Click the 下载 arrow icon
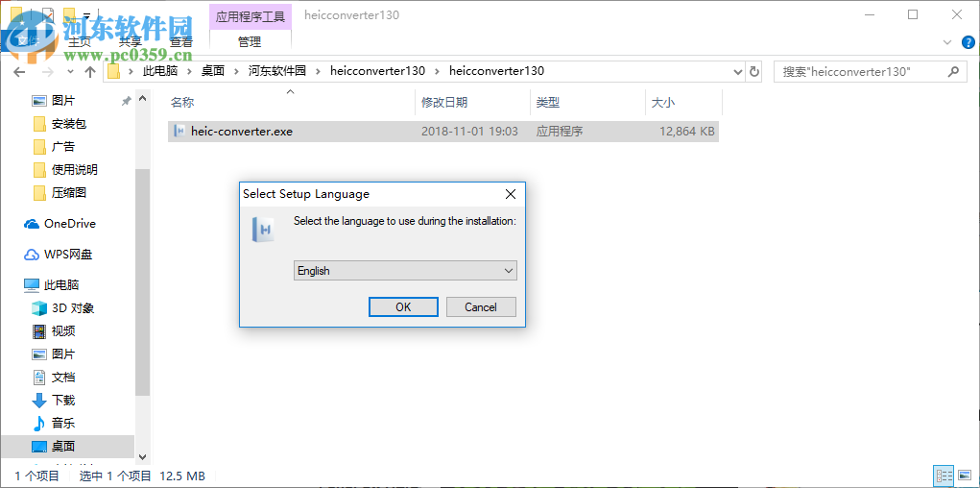This screenshot has height=488, width=980. (39, 401)
